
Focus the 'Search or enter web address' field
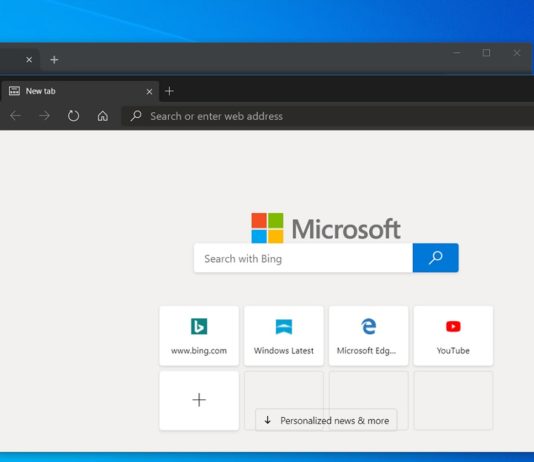[x=327, y=116]
